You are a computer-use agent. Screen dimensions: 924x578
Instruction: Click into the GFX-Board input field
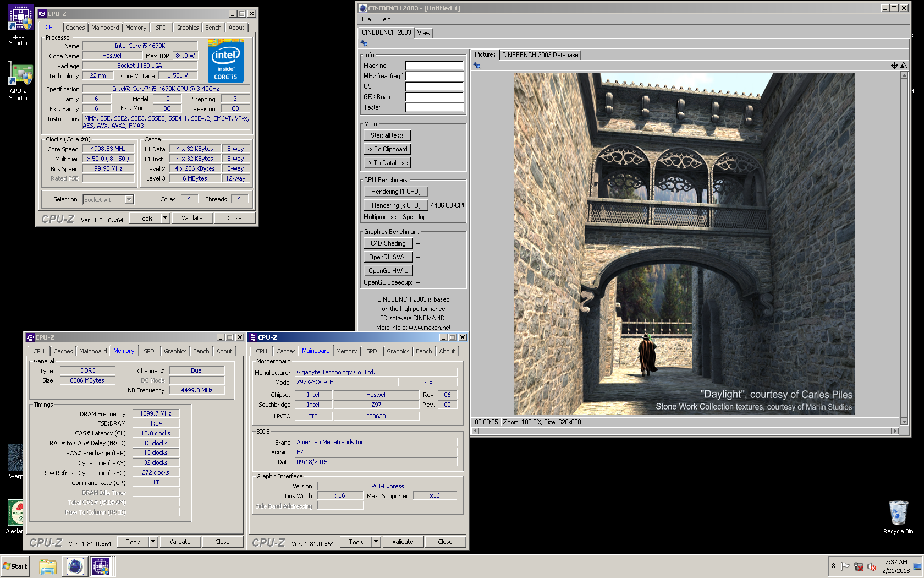[x=434, y=97]
